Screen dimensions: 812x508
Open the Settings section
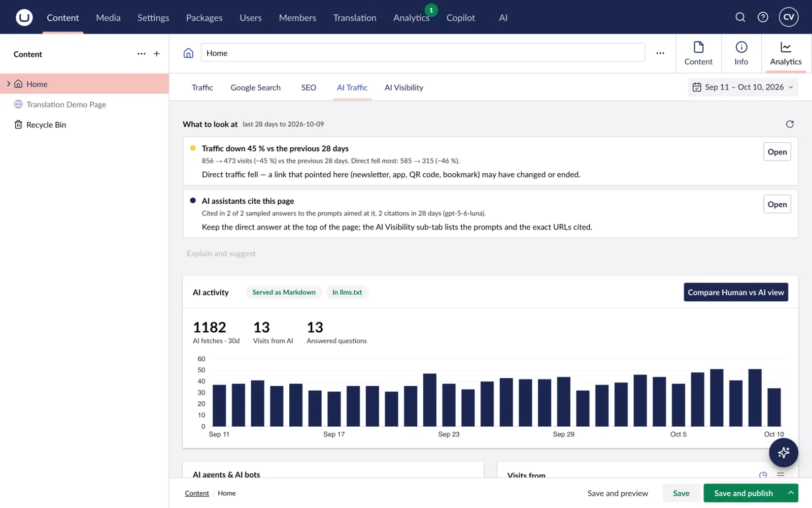[153, 18]
